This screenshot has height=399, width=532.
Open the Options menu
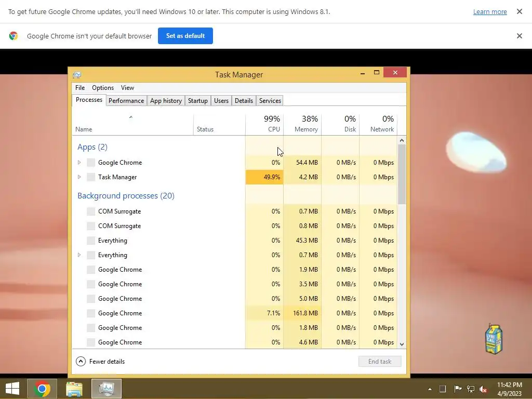tap(103, 87)
